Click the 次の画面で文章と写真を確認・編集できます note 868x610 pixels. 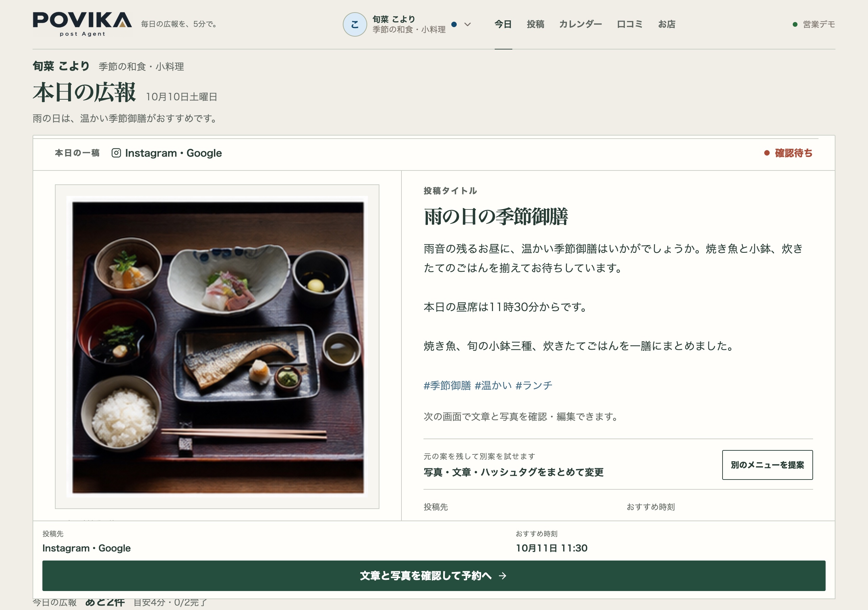pos(521,416)
